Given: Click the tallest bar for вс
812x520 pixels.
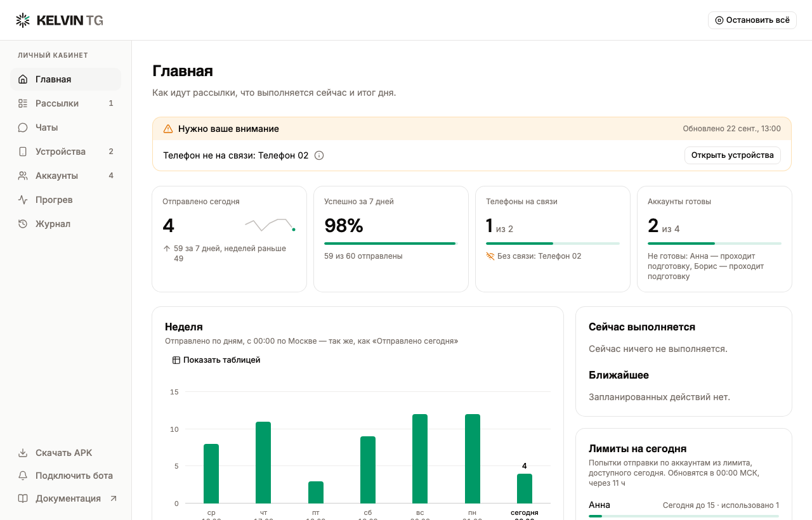Looking at the screenshot, I should pyautogui.click(x=420, y=459).
